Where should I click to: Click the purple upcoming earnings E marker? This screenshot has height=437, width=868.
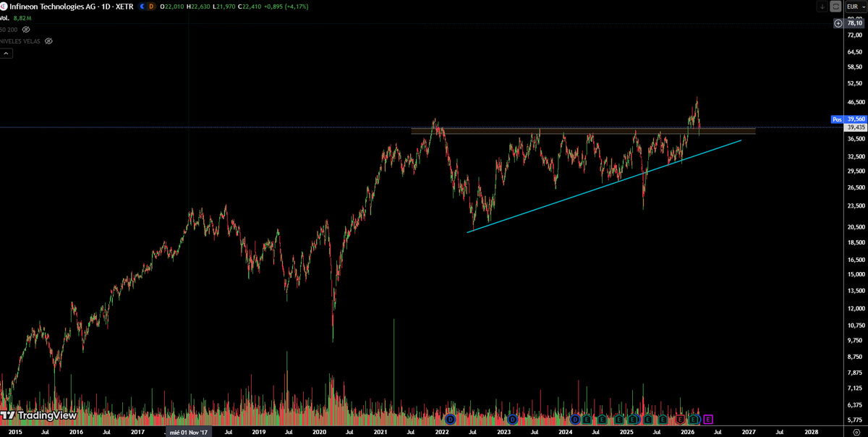707,419
